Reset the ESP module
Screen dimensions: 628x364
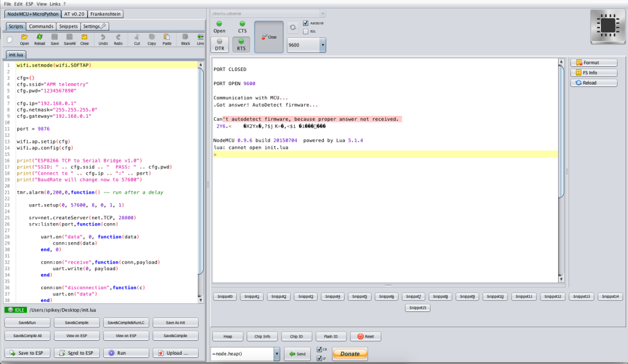(366, 336)
